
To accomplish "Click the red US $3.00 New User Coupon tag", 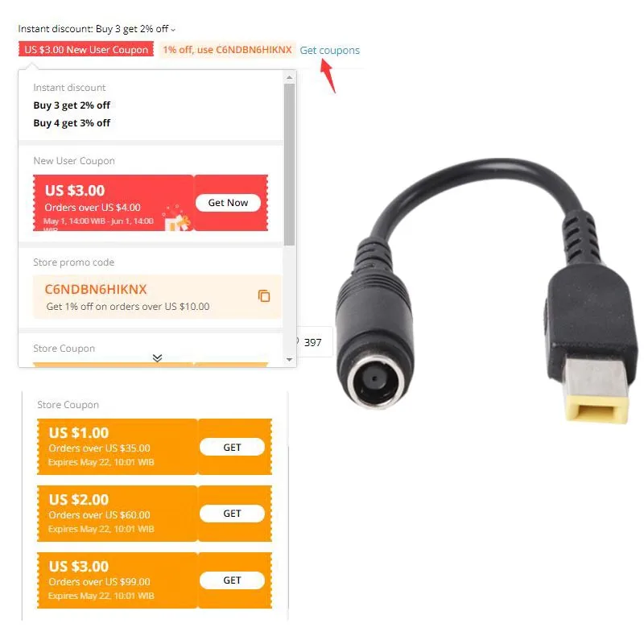I will tap(86, 49).
